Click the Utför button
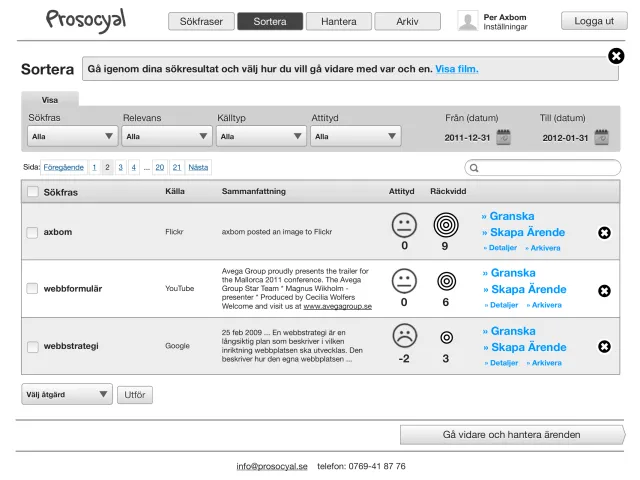640x480 pixels. click(x=135, y=395)
